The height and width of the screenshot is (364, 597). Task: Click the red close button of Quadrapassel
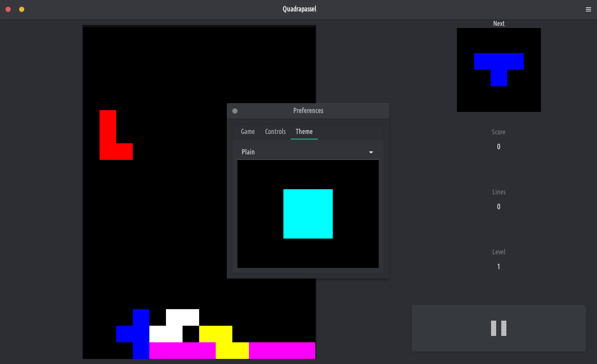[x=8, y=9]
